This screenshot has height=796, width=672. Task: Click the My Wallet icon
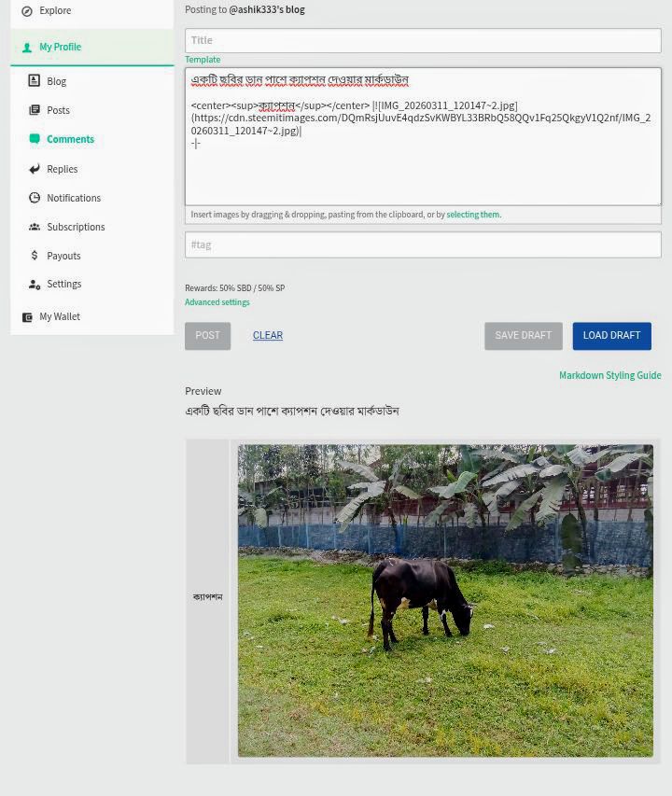click(27, 317)
